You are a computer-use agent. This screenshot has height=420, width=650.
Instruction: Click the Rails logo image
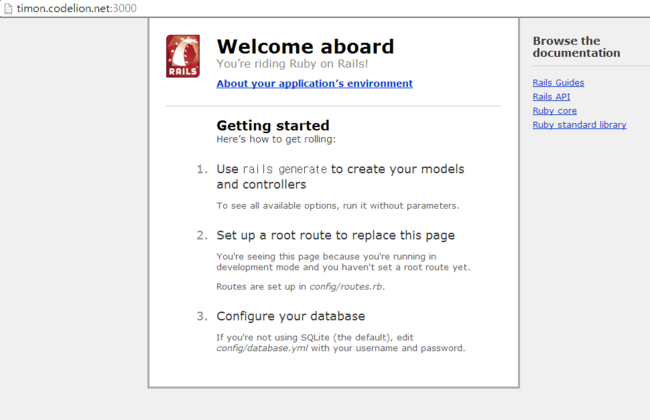coord(183,56)
